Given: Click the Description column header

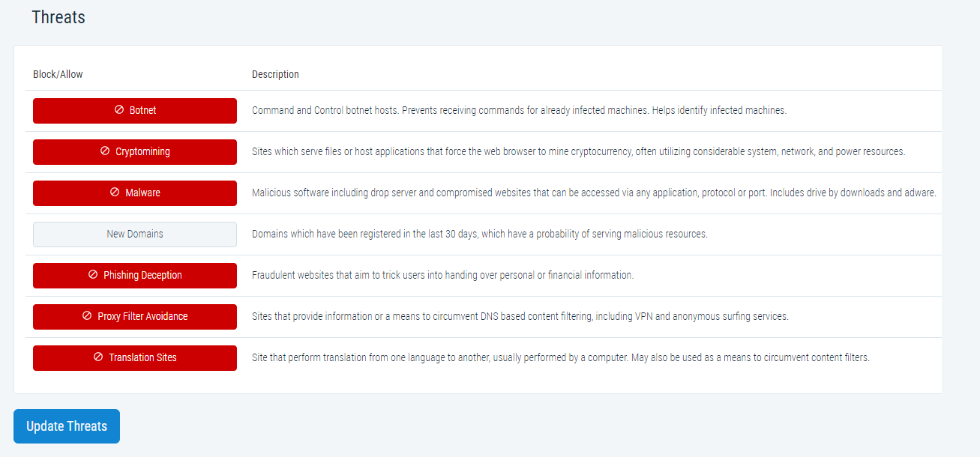Looking at the screenshot, I should pyautogui.click(x=275, y=74).
